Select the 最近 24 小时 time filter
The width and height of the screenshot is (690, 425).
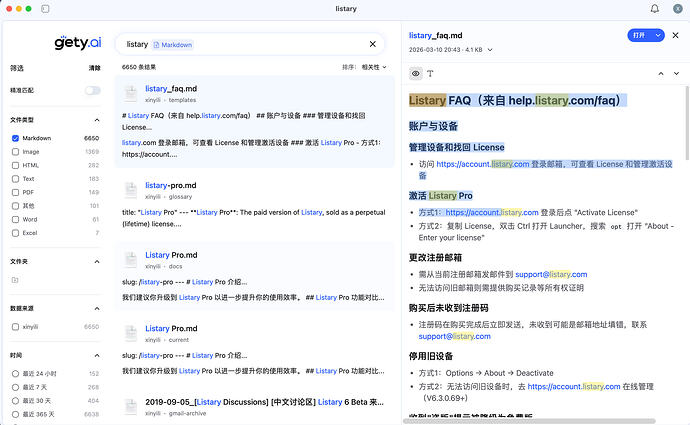[x=15, y=374]
